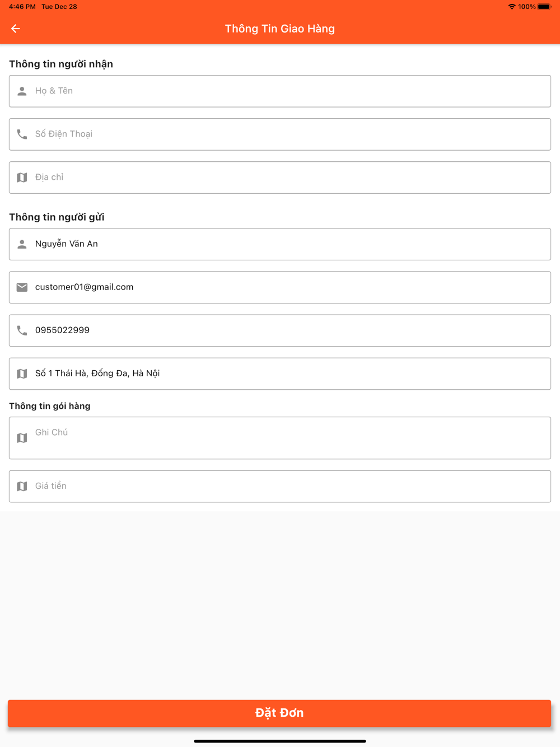Submit order with Đặt Đơn button
Screen dimensions: 560x747
(279, 713)
